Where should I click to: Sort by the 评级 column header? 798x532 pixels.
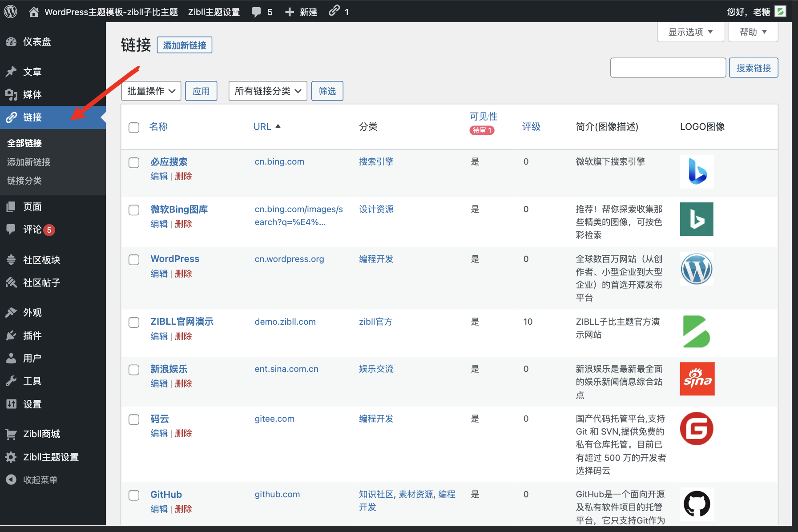point(531,127)
